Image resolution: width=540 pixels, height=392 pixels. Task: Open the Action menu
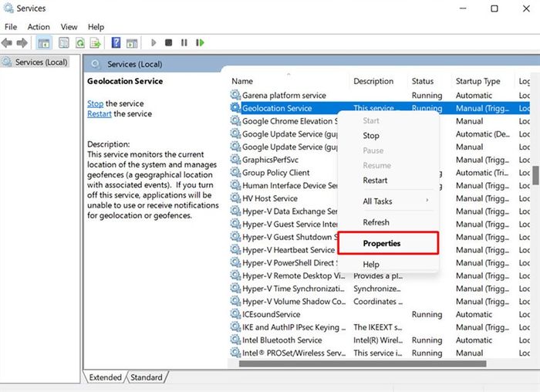(x=39, y=27)
